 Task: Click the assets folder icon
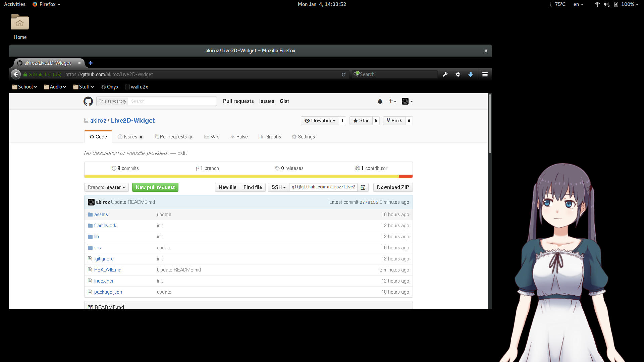pyautogui.click(x=90, y=215)
